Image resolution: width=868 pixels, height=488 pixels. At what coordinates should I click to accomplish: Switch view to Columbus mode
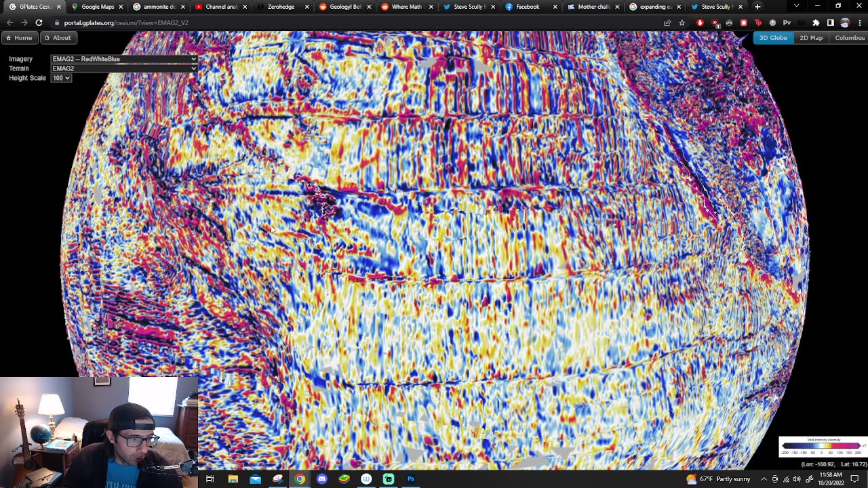849,38
